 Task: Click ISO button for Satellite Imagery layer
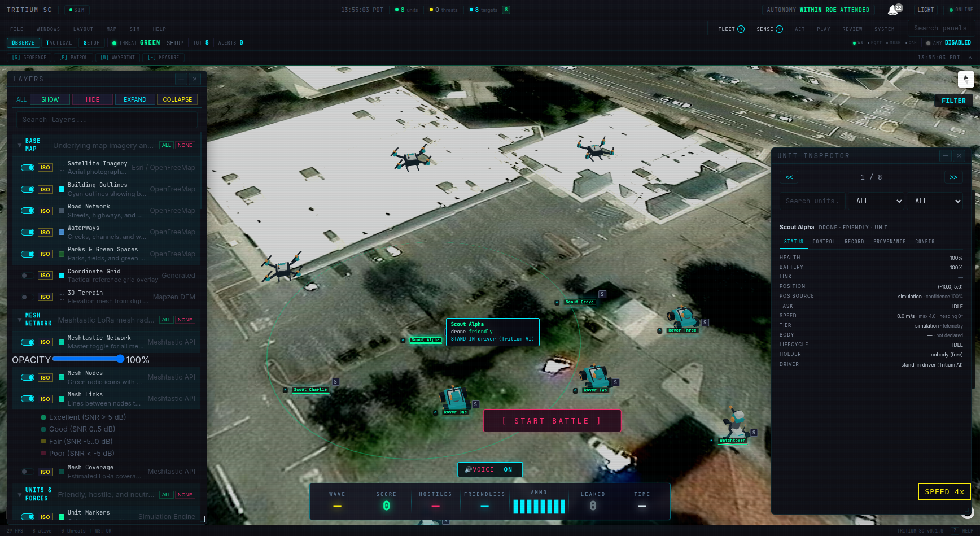pos(45,168)
